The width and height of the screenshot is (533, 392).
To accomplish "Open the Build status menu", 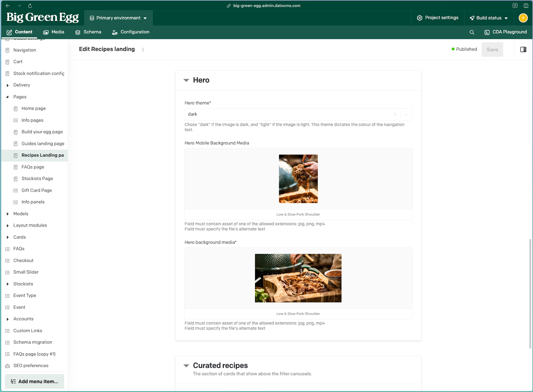I will (489, 18).
